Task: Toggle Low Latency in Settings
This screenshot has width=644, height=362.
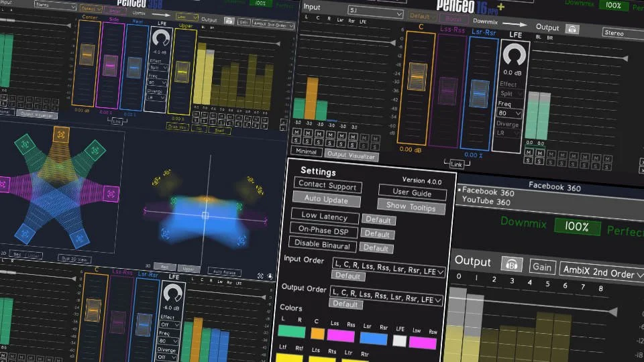Action: point(325,216)
